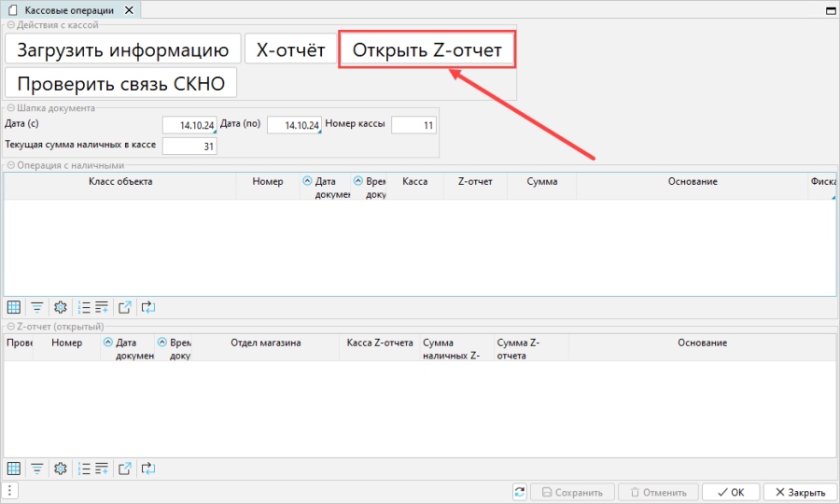
Task: Click export icon in cash operations toolbar
Action: [x=125, y=306]
